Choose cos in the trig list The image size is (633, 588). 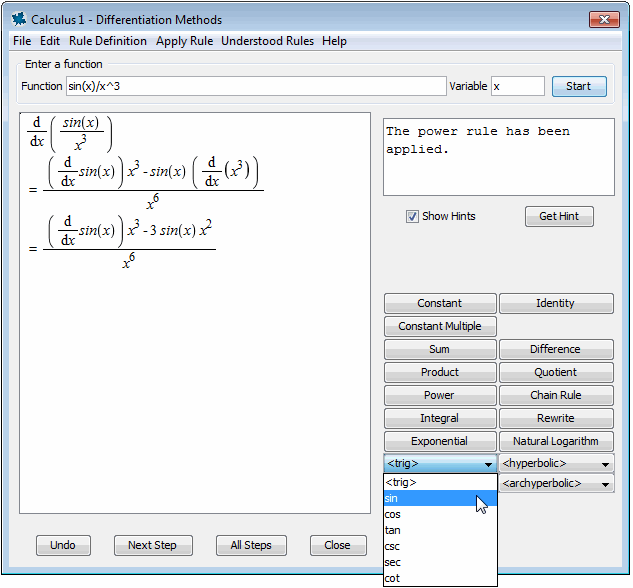[440, 514]
